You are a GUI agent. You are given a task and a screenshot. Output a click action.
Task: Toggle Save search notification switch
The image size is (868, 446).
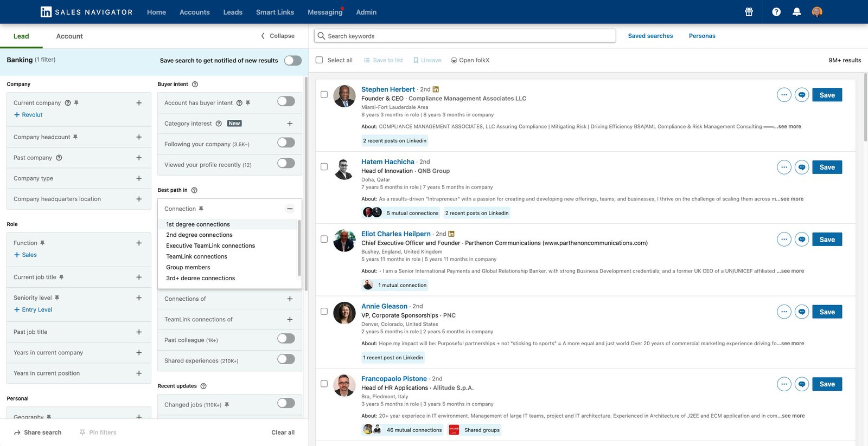(293, 60)
